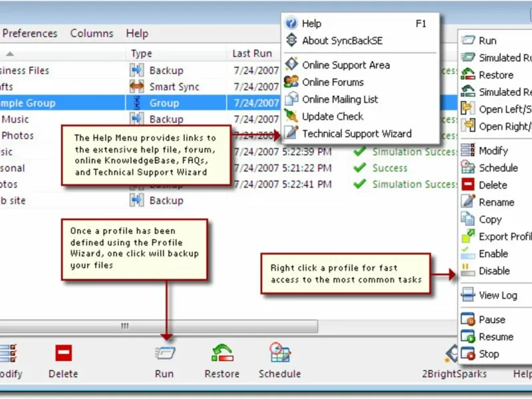532x399 pixels.
Task: Open the Columns menu
Action: (92, 33)
